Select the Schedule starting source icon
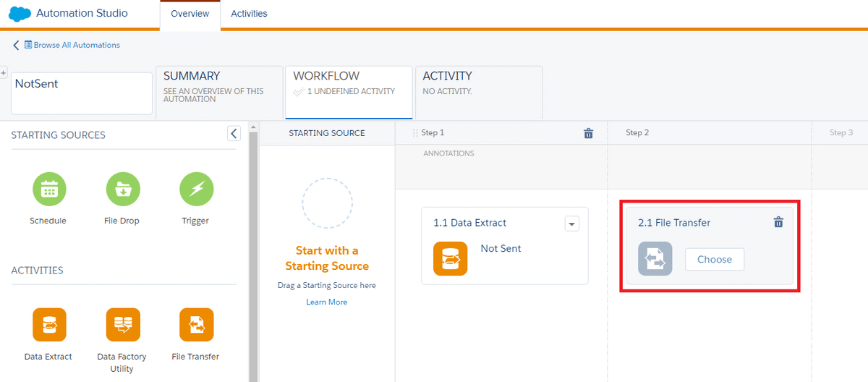 49,190
